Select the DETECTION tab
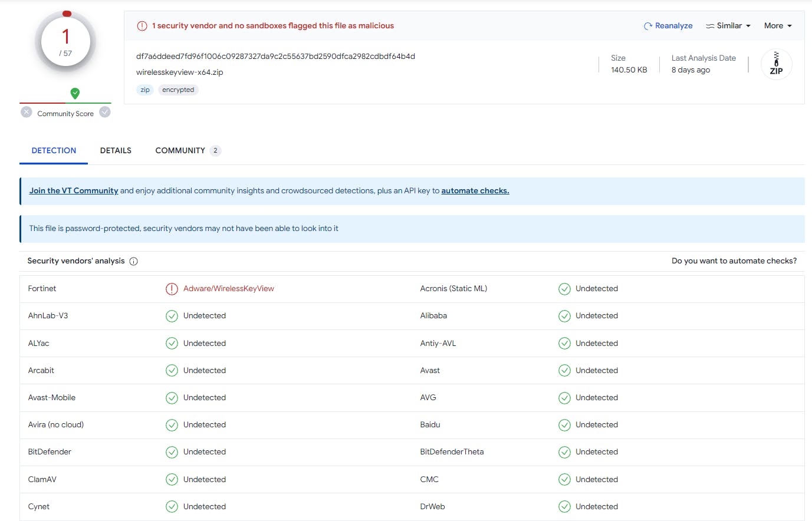812x521 pixels. click(x=54, y=151)
